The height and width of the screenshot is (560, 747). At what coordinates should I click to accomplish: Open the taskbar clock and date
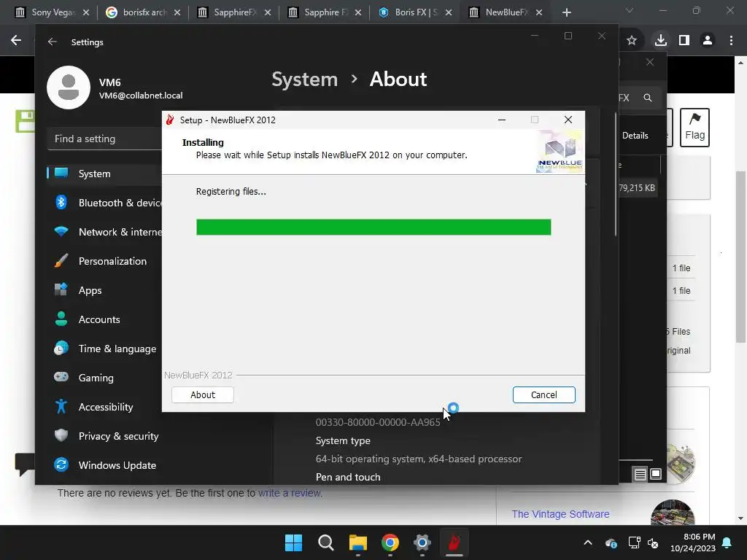point(693,542)
